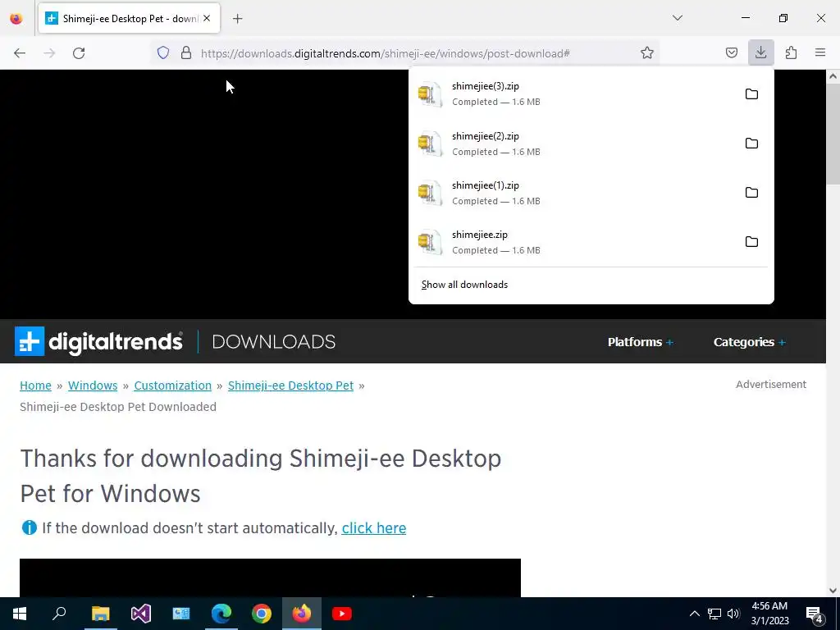The width and height of the screenshot is (840, 630).
Task: Bookmark this page with the star
Action: click(x=647, y=52)
